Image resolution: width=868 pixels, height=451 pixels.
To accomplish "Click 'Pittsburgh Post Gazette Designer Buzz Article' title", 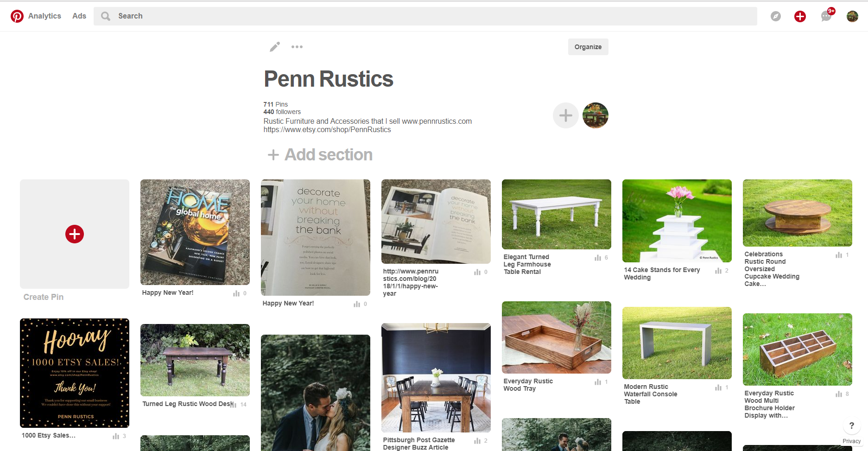I will point(419,444).
